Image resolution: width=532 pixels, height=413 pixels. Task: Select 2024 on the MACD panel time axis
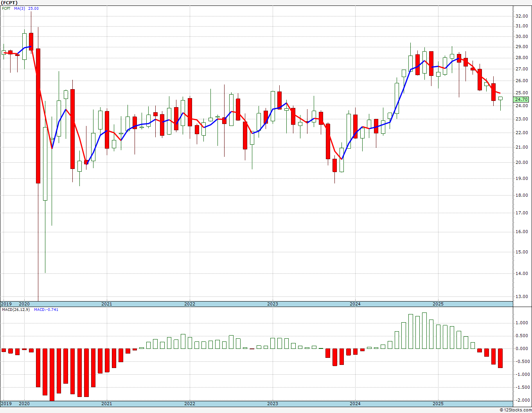(355, 404)
